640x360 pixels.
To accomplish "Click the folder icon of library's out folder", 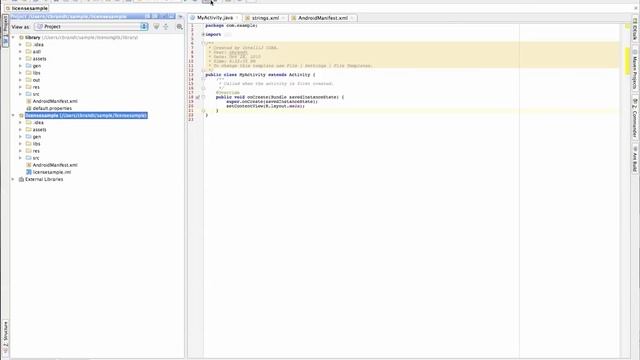I will [x=29, y=80].
